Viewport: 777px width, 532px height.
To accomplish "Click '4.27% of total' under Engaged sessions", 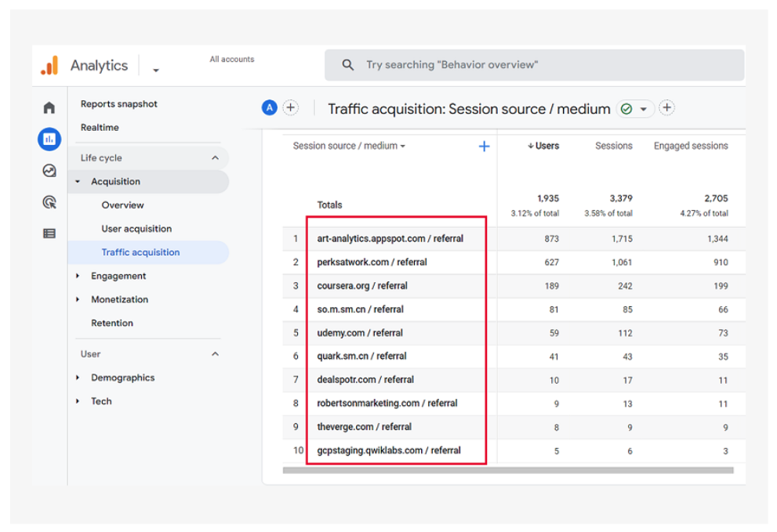I will coord(703,213).
